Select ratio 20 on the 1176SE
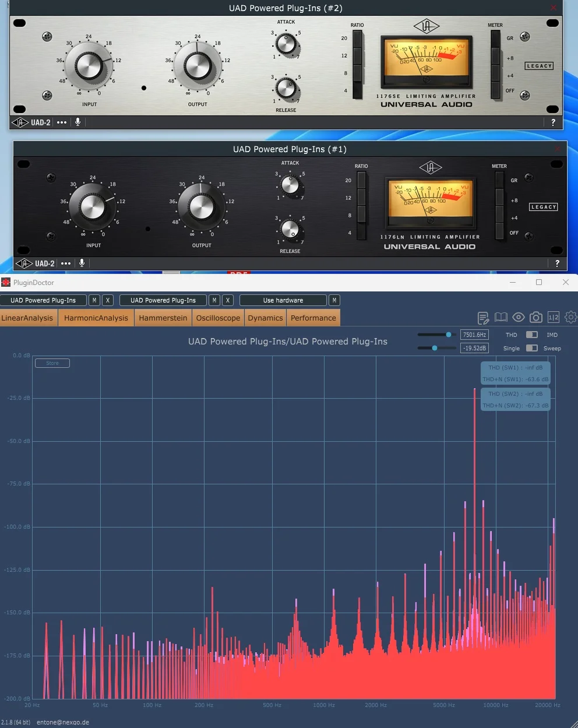 357,38
